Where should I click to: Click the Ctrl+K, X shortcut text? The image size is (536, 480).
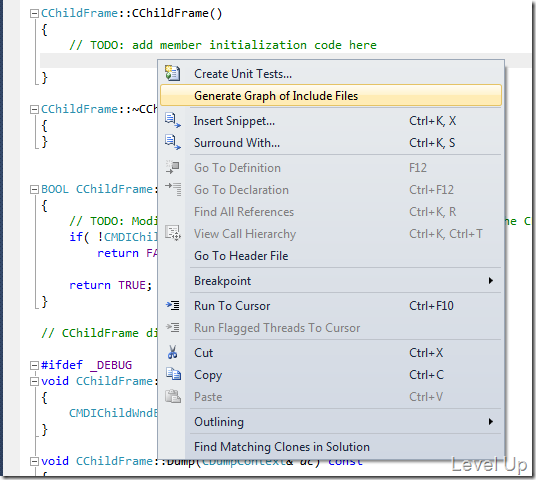(x=432, y=121)
